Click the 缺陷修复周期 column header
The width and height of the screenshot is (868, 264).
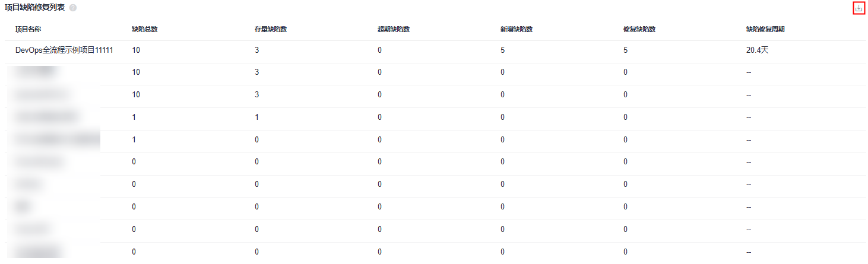[765, 29]
